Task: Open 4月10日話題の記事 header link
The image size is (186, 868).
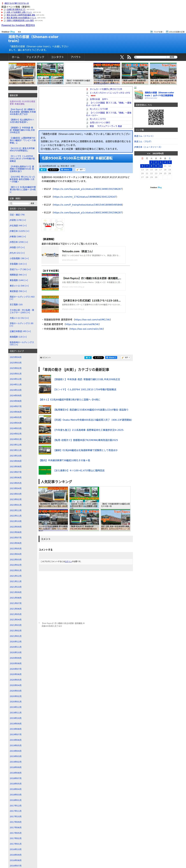Action: (x=175, y=32)
